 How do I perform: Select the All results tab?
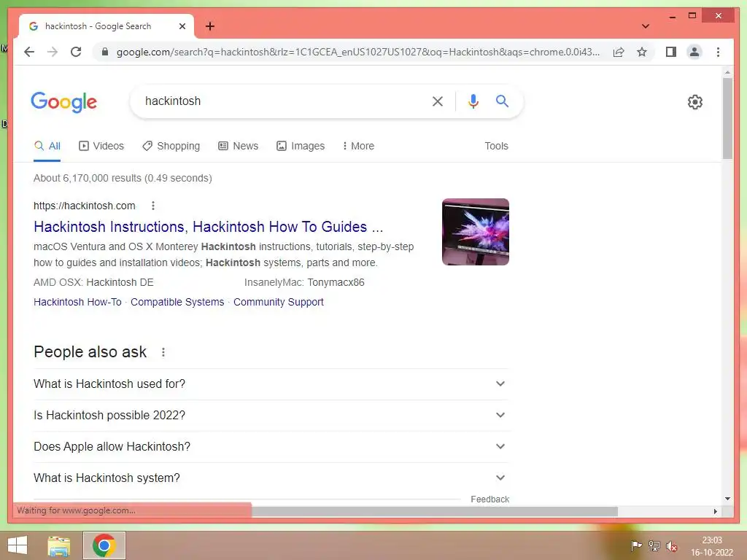47,146
